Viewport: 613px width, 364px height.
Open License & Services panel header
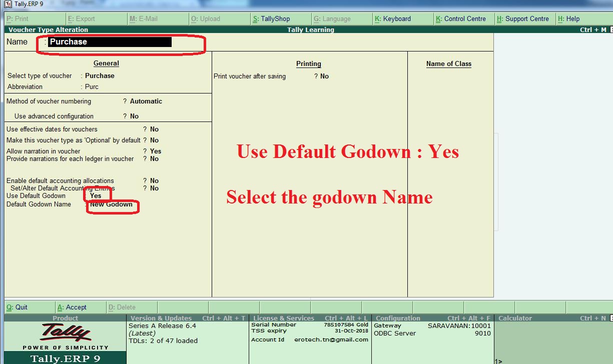(310, 318)
